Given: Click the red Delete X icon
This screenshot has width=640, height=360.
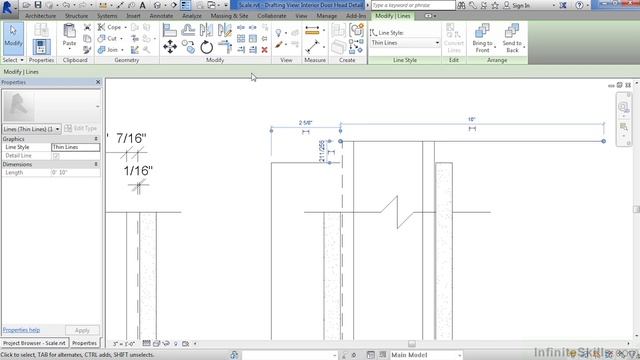Looking at the screenshot, I should point(264,50).
